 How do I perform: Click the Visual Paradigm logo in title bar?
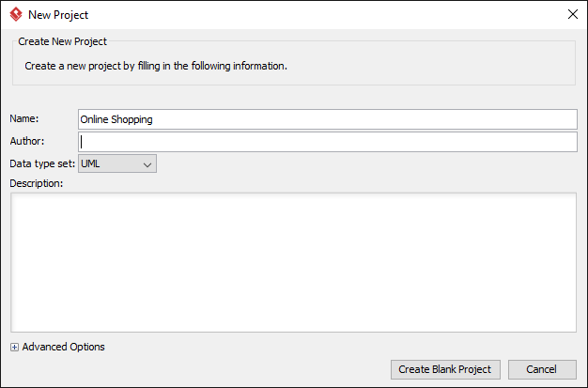point(16,15)
